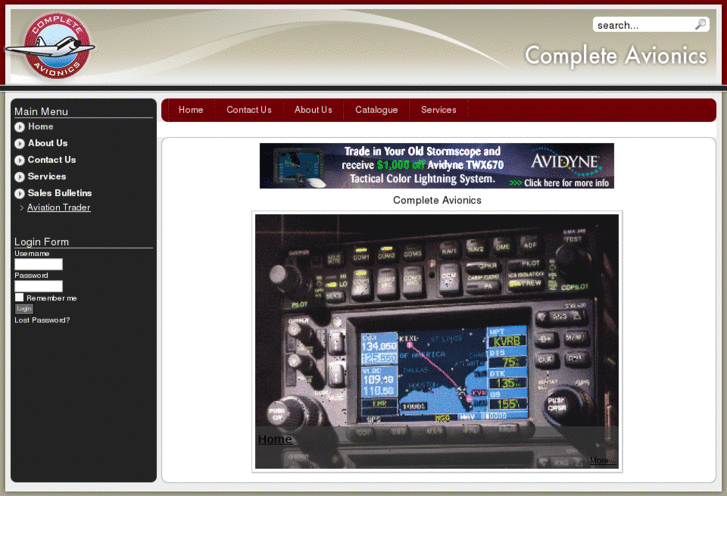727x545 pixels.
Task: Click the Login button
Action: click(24, 308)
